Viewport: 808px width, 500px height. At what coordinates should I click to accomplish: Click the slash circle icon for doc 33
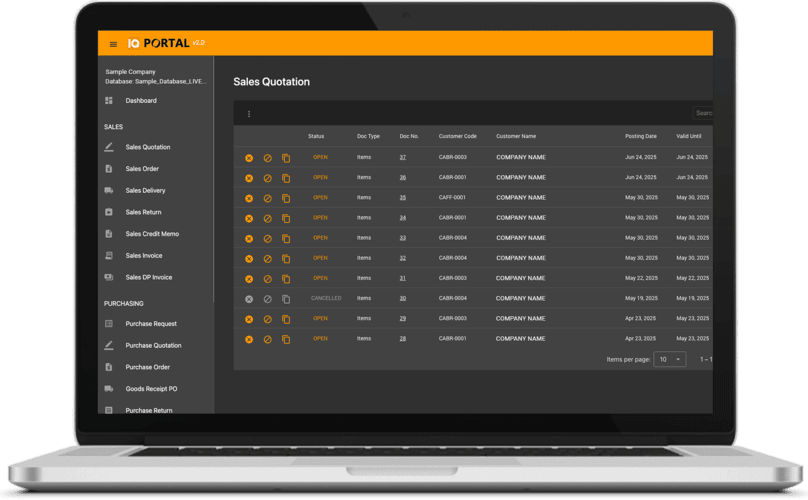pyautogui.click(x=267, y=239)
